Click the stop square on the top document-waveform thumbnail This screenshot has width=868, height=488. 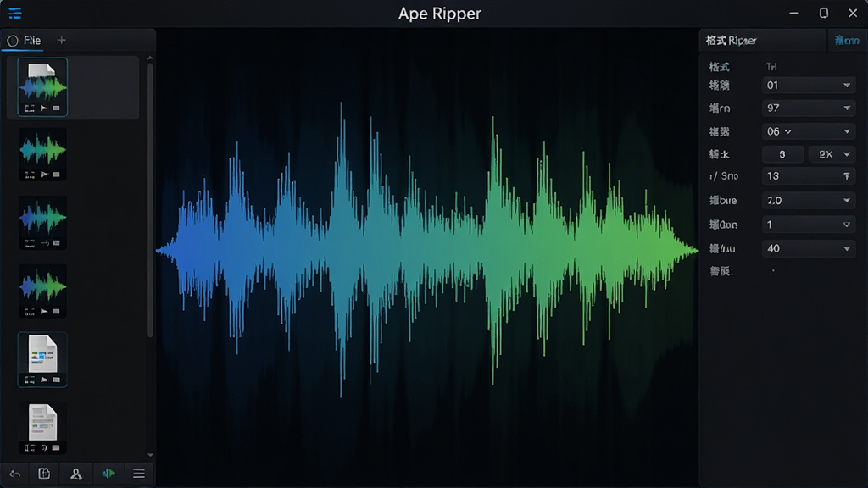pos(57,108)
